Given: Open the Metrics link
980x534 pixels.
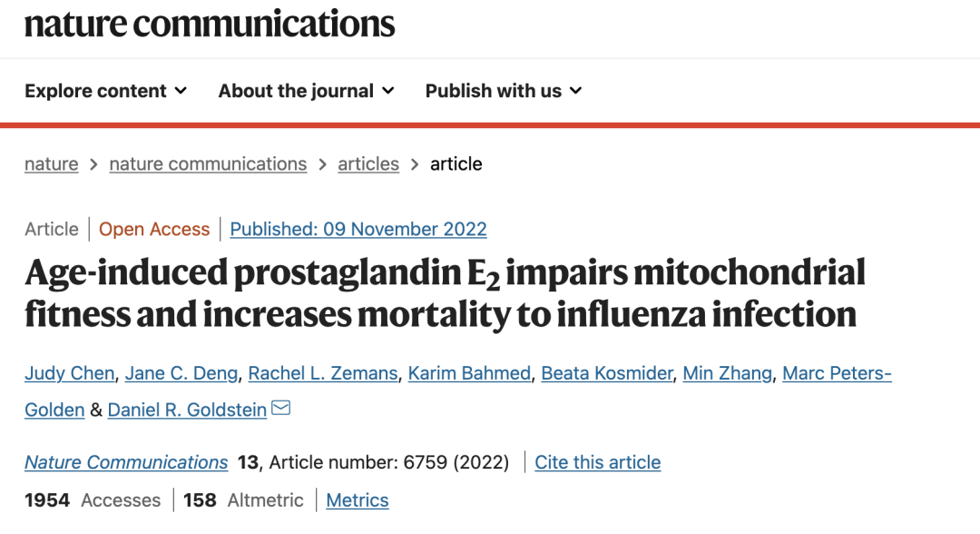Looking at the screenshot, I should tap(358, 500).
